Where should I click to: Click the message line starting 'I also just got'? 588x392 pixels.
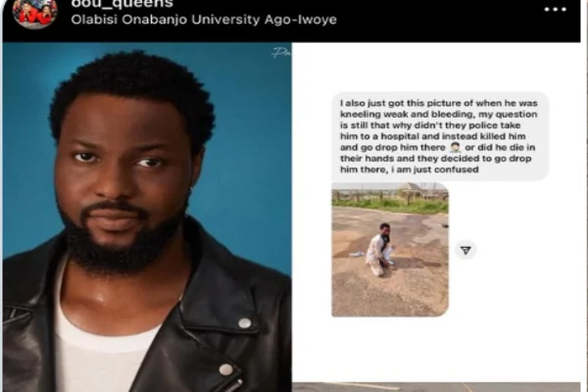[x=439, y=103]
